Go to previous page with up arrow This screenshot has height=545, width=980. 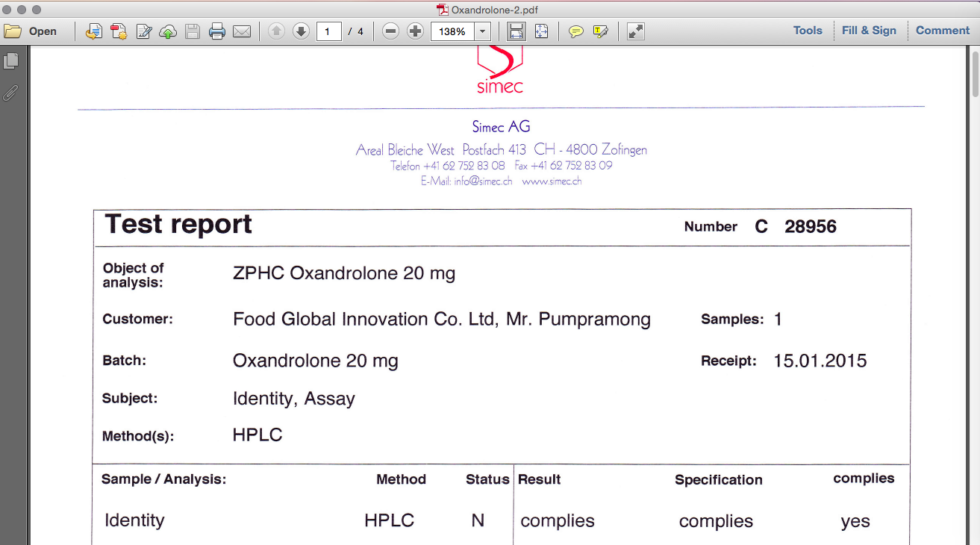pyautogui.click(x=276, y=31)
